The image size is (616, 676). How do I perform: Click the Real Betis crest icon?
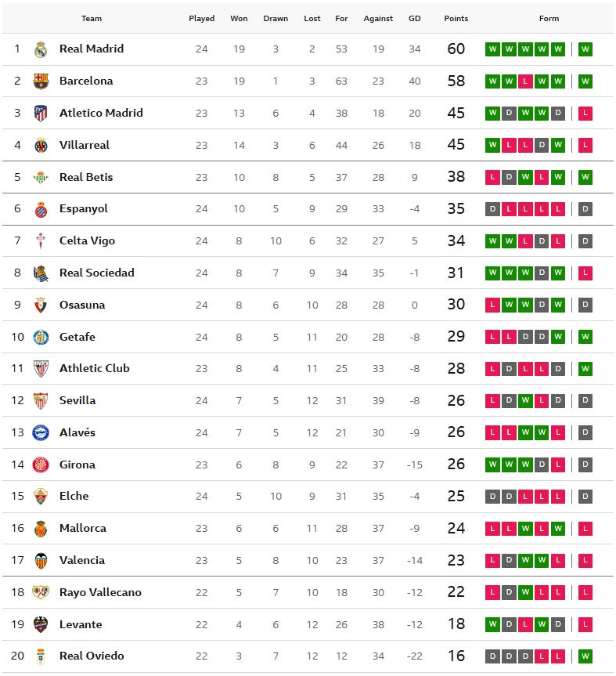click(41, 177)
